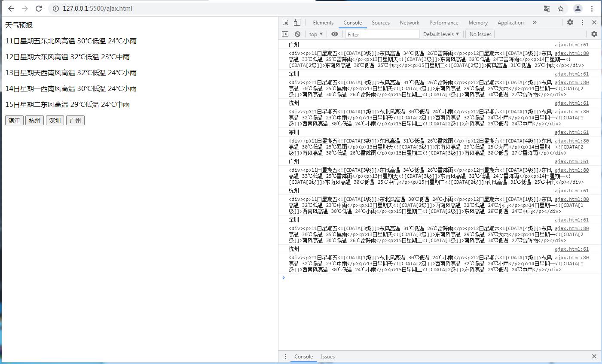Reload the page with the refresh icon
602x364 pixels.
(39, 9)
